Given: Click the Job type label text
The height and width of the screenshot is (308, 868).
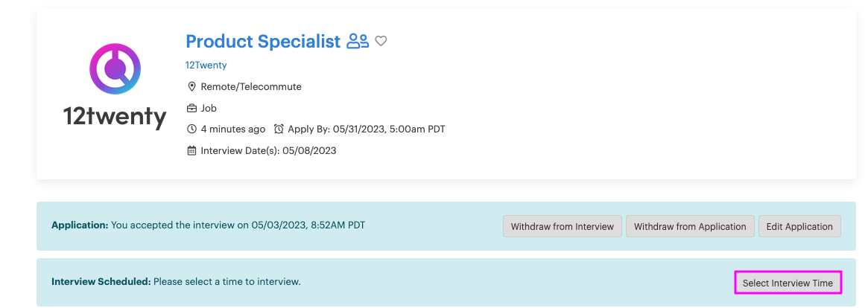Looking at the screenshot, I should [x=209, y=108].
